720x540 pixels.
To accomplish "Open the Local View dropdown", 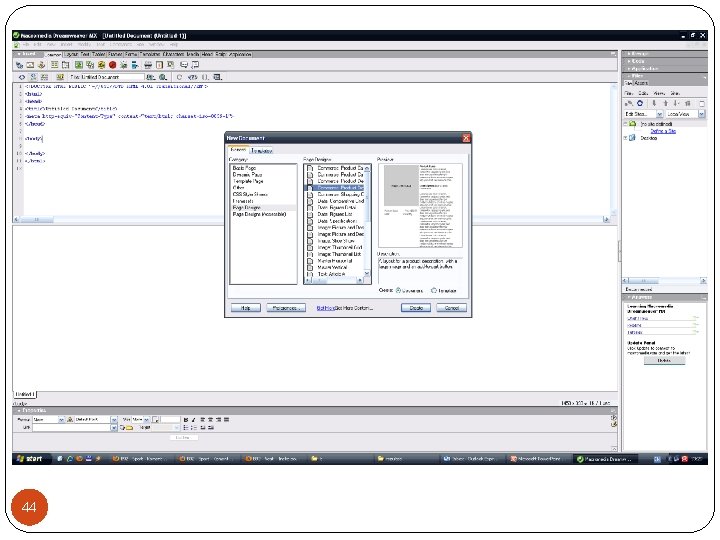I will pos(702,114).
